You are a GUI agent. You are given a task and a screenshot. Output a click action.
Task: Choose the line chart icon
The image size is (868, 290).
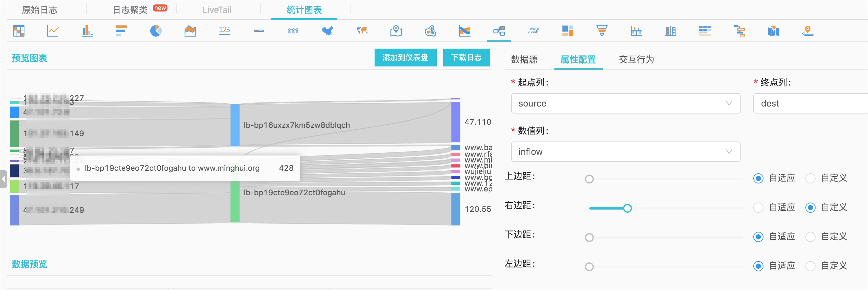pyautogui.click(x=53, y=31)
